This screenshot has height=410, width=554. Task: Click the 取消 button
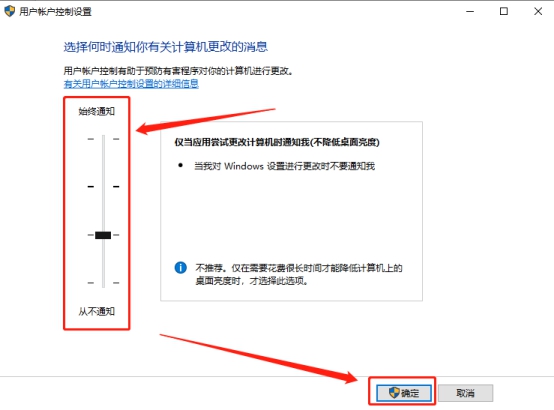tap(465, 393)
